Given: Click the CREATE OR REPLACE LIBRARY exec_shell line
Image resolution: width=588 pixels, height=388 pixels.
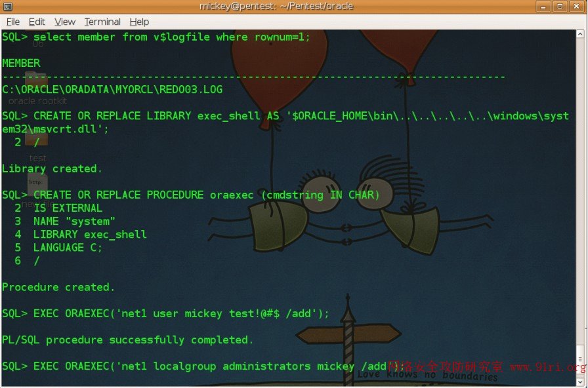Looking at the screenshot, I should point(285,116).
